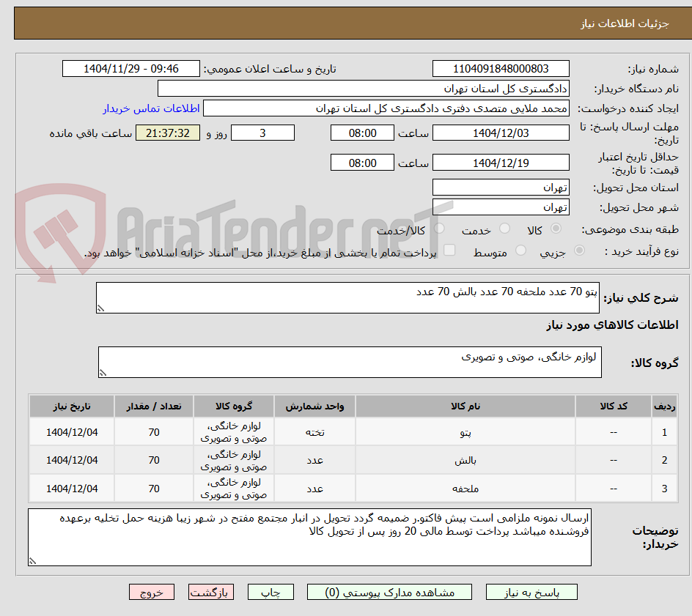Click the ایجاد کننده درخواست field
Viewport: 692px width, 616px height.
pos(386,108)
